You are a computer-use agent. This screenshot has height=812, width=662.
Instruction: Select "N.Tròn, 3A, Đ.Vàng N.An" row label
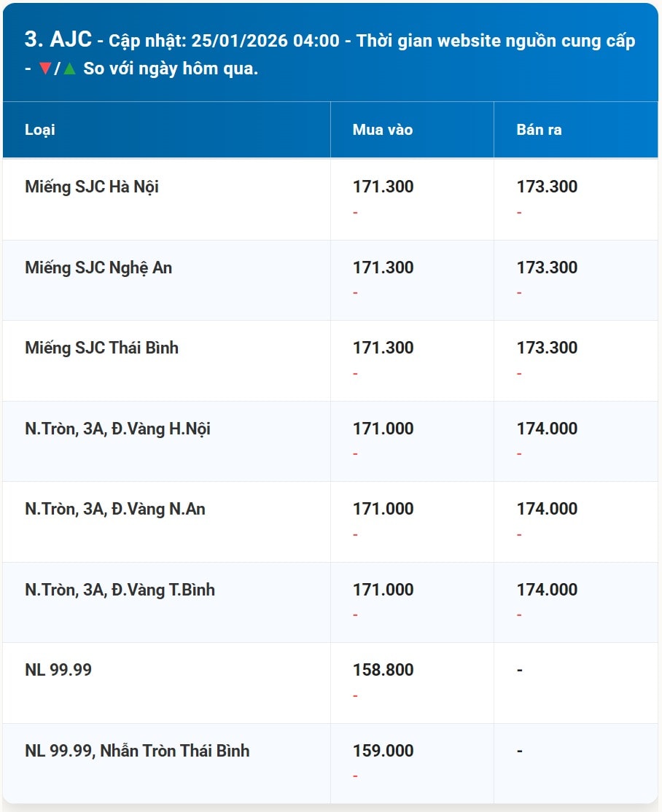tap(115, 509)
